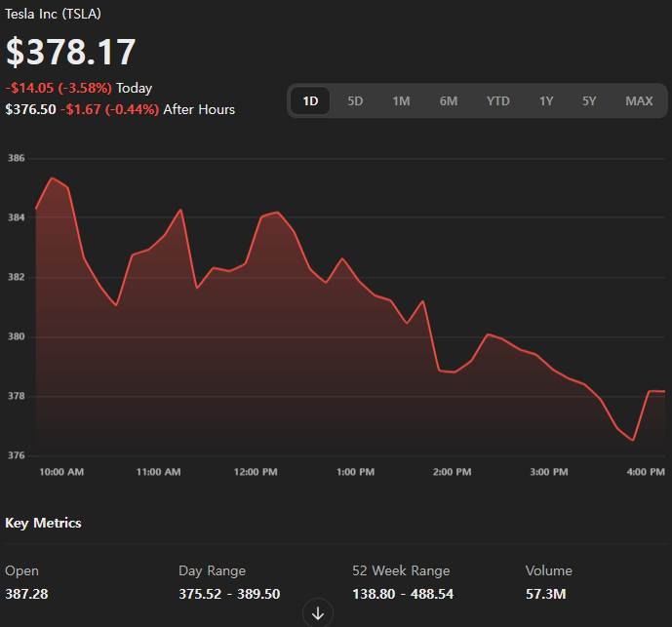Click the 52 Week Range value 138.80 - 488.54

click(403, 594)
